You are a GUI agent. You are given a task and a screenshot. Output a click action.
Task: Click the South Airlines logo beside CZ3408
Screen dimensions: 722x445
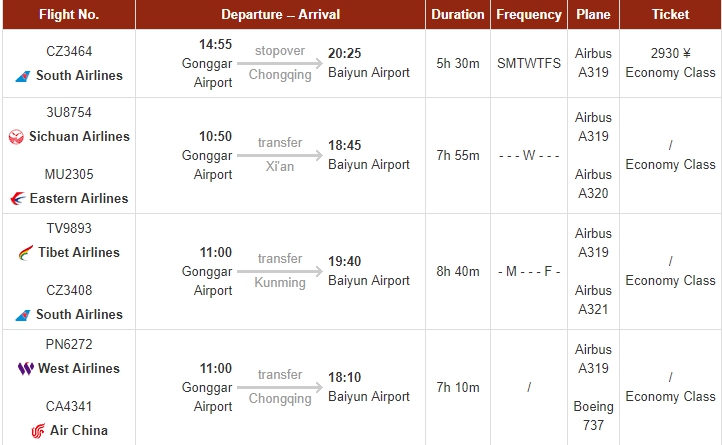tap(23, 315)
